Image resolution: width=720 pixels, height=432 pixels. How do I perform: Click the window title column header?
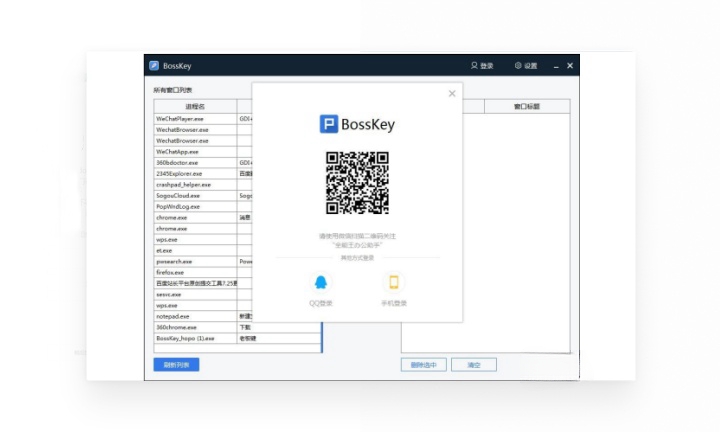[526, 106]
